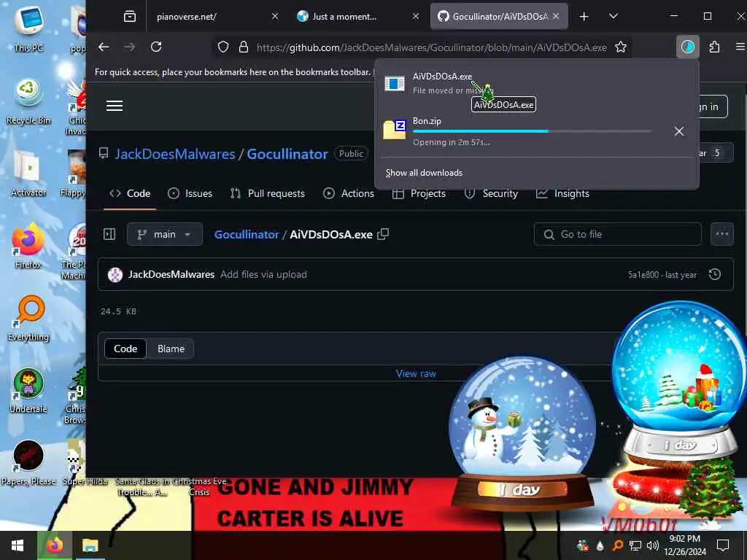Open the Activator desktop icon

pyautogui.click(x=28, y=174)
